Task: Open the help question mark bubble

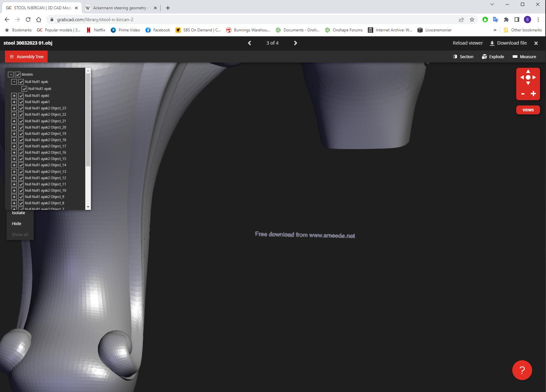Action: coord(522,370)
